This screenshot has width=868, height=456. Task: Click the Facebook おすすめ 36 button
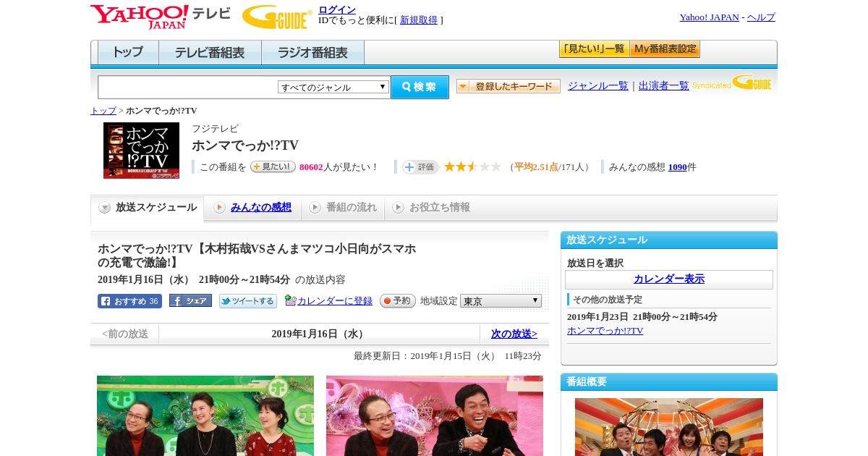(x=129, y=301)
